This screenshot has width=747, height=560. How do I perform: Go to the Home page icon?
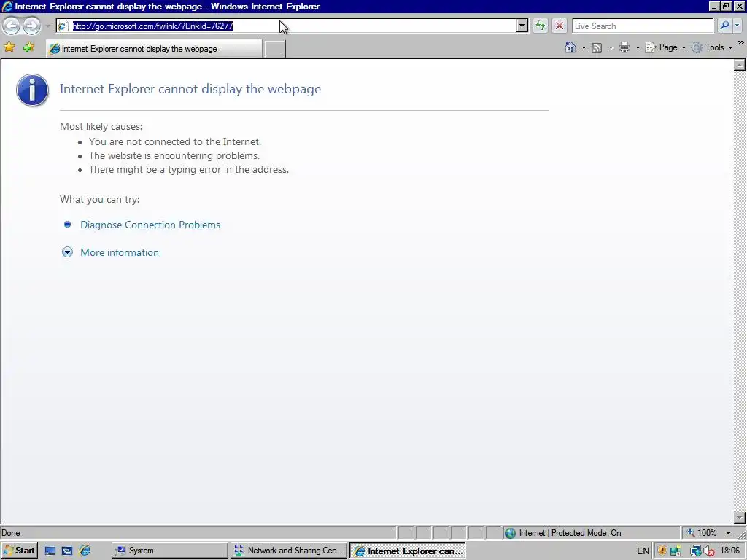coord(570,47)
